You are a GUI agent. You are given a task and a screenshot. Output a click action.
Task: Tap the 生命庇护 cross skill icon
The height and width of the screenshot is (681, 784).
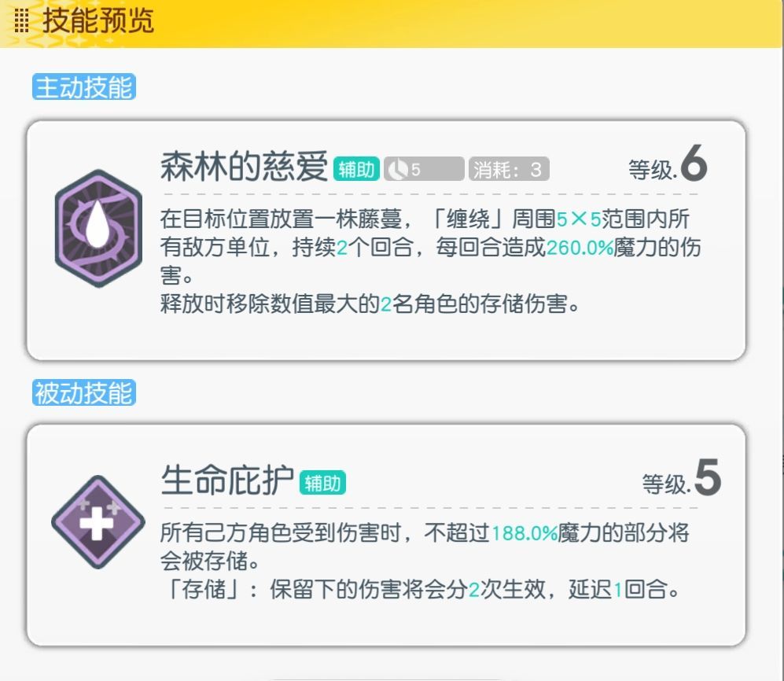coord(98,520)
